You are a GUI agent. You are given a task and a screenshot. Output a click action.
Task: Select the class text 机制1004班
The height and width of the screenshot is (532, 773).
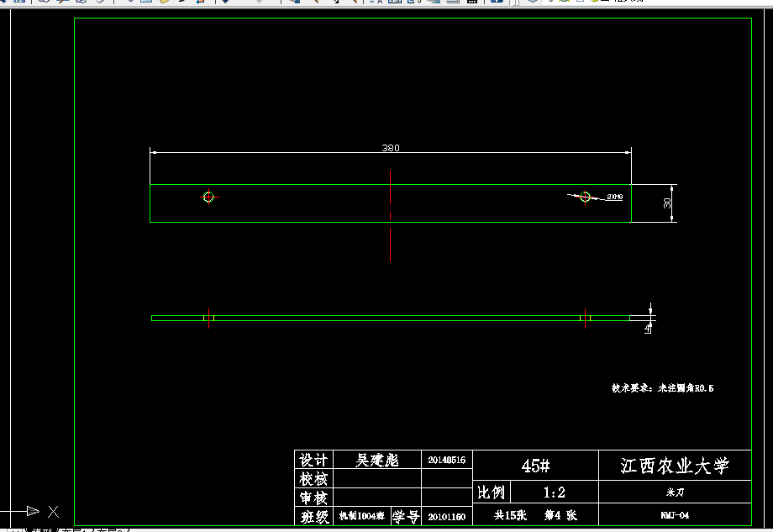click(362, 516)
